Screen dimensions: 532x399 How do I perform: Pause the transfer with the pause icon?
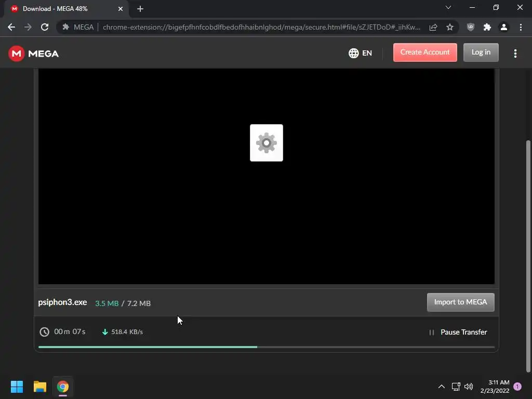[x=432, y=332]
